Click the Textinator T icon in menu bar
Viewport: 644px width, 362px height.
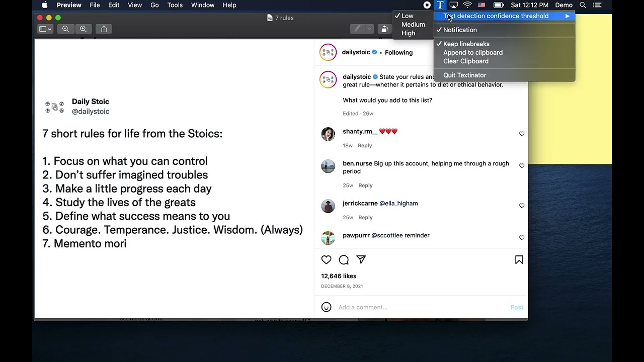pos(440,5)
